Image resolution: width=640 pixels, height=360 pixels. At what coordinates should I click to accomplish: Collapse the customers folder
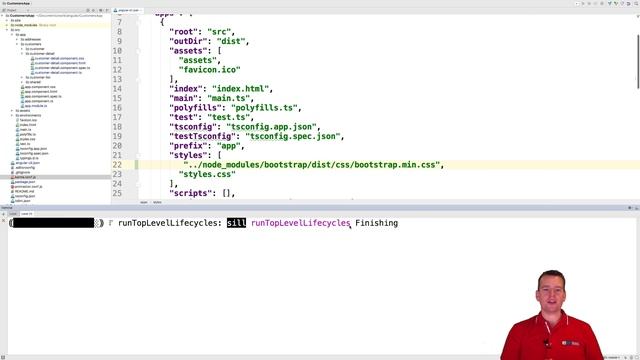[x=17, y=44]
